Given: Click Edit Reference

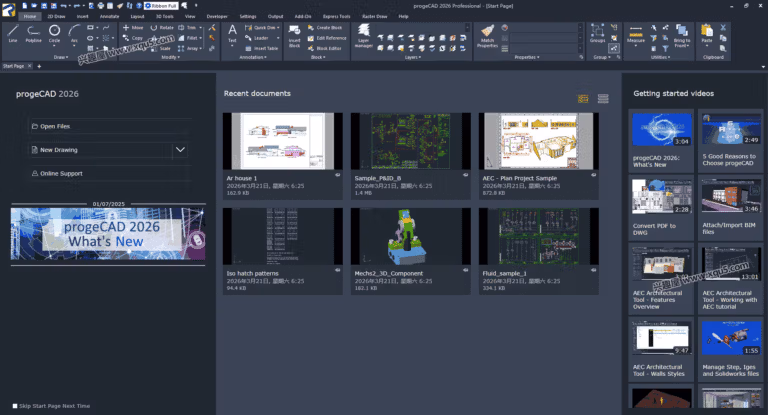Looking at the screenshot, I should (327, 38).
